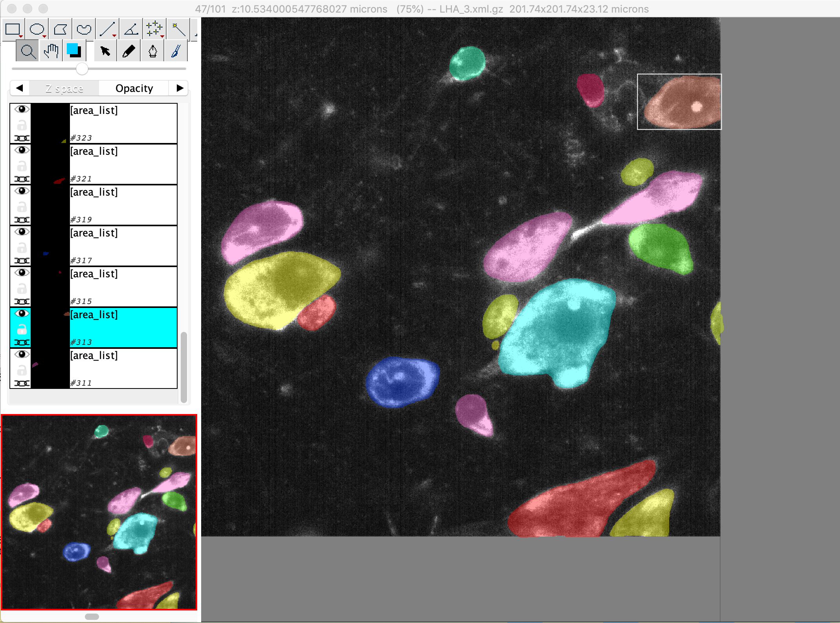
Task: Select the Pencil tool
Action: coord(129,51)
